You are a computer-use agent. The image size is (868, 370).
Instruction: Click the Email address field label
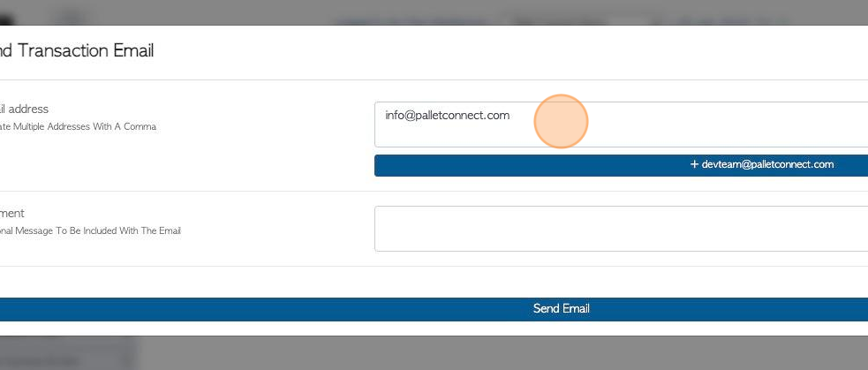(25, 109)
